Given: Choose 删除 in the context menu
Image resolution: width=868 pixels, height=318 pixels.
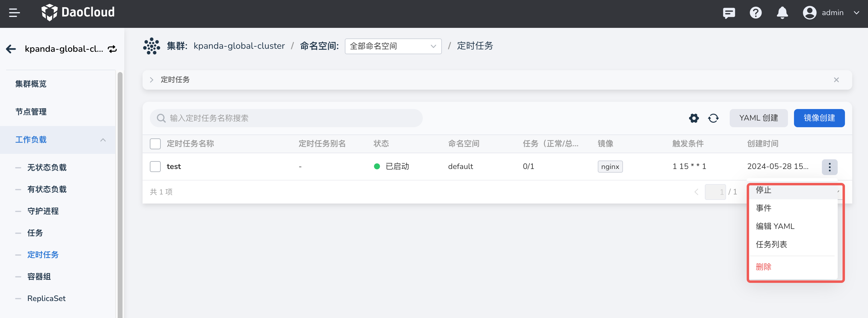Looking at the screenshot, I should coord(764,267).
